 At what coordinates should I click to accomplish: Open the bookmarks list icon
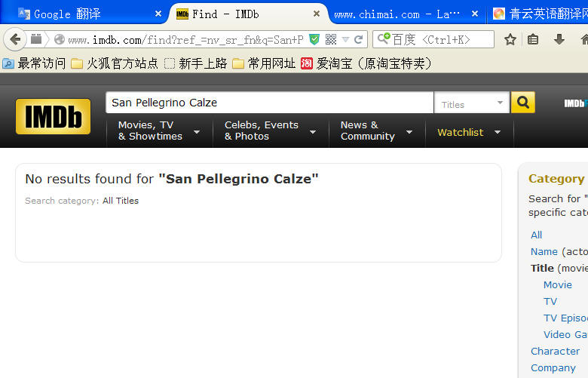coord(533,39)
